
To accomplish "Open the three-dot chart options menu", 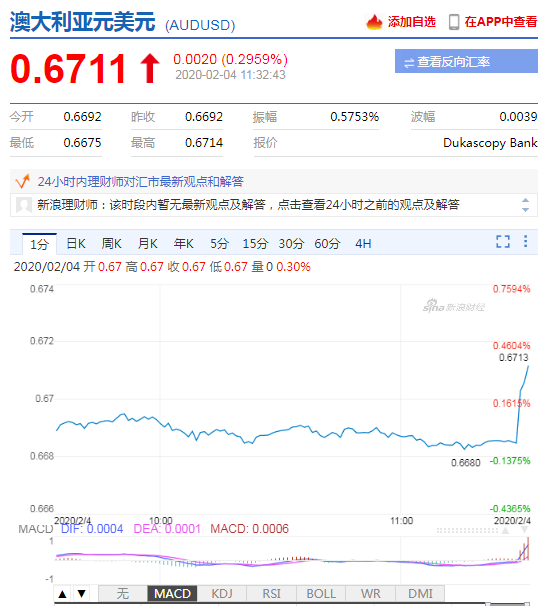I will tap(526, 241).
